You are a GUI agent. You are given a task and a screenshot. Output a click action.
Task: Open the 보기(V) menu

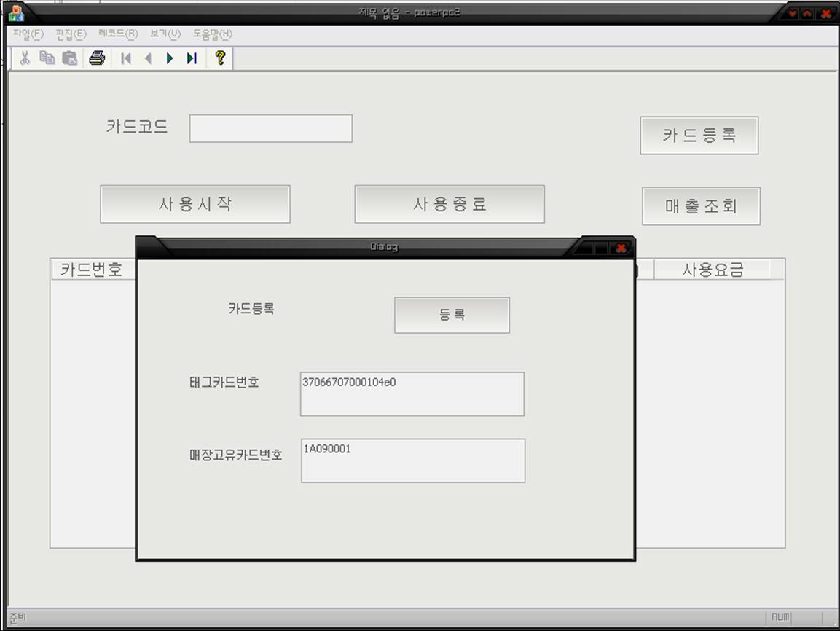click(x=165, y=34)
